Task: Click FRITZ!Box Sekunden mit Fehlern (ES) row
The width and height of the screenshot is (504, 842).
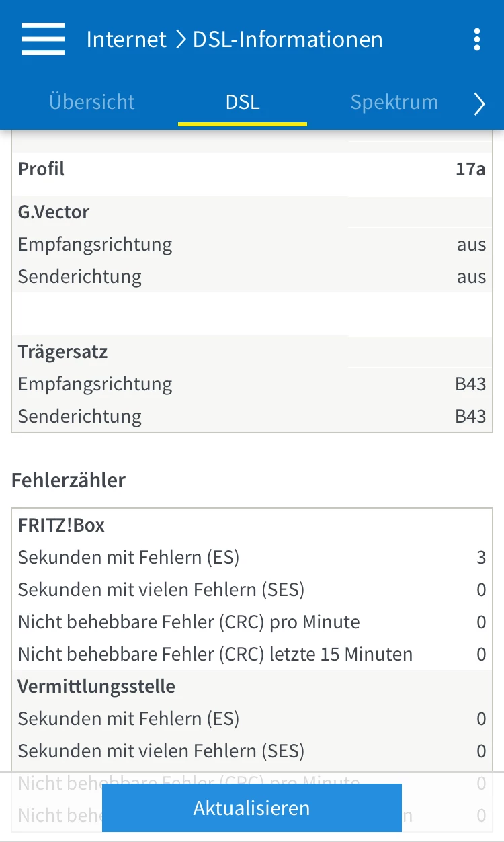Action: point(128,557)
